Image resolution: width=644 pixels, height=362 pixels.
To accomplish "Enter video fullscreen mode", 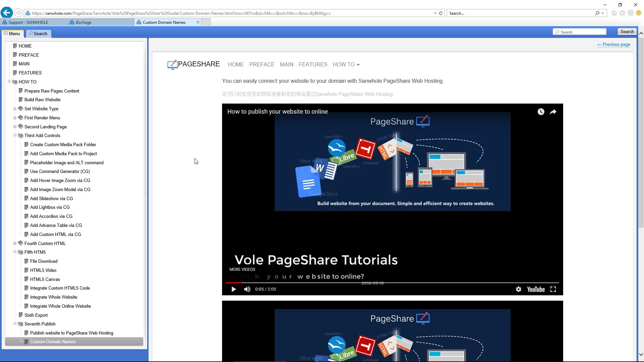I will click(553, 289).
